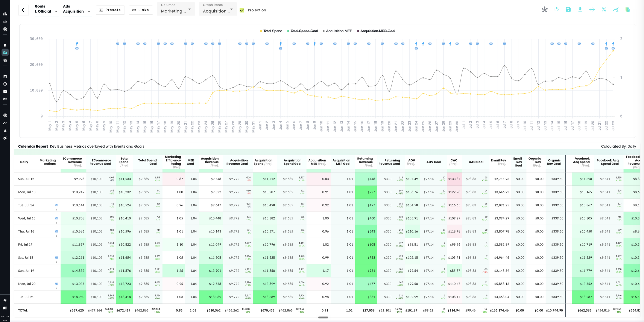The image size is (644, 322).
Task: Click the $927 Returning Revenue cell
Action: [x=366, y=192]
